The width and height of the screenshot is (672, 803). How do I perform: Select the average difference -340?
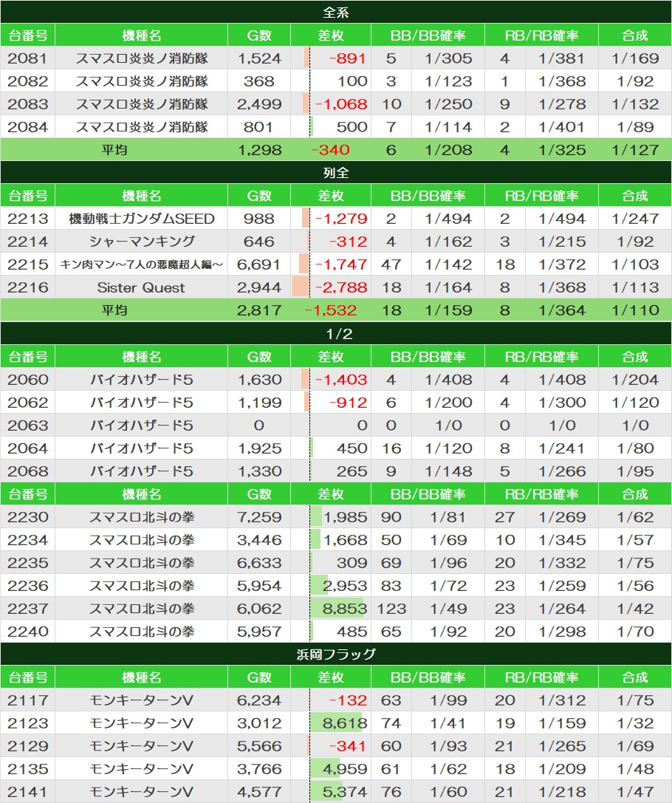(331, 150)
